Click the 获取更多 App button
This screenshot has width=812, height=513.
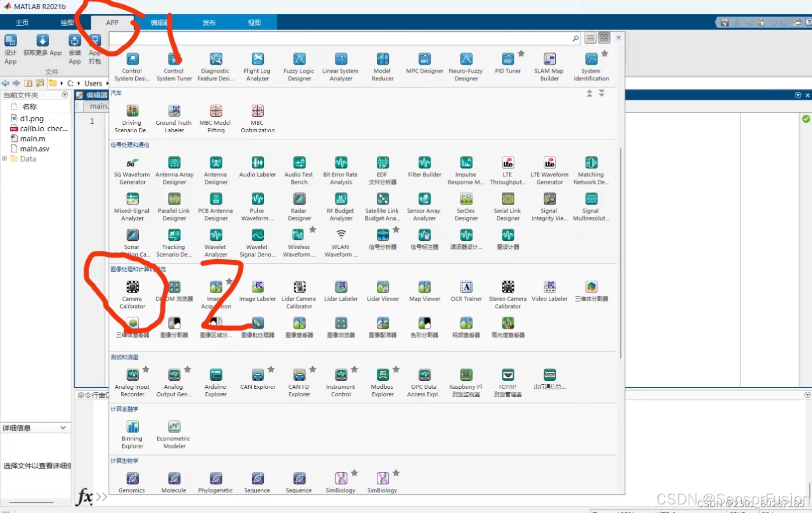[43, 45]
